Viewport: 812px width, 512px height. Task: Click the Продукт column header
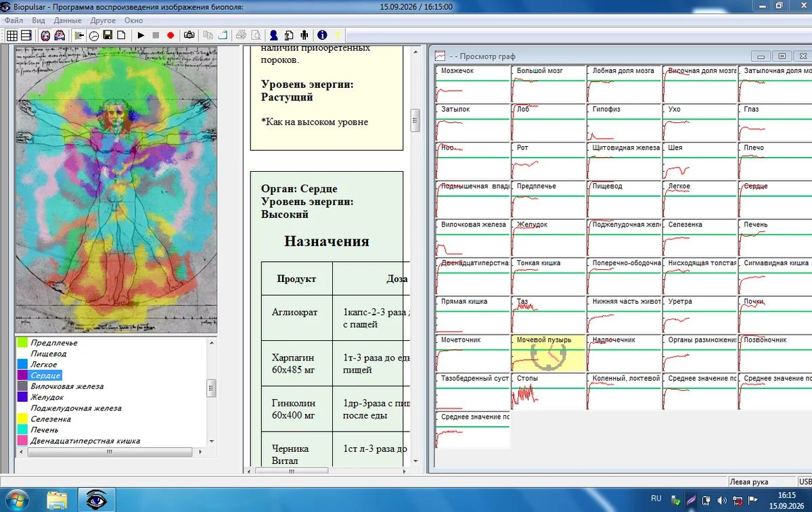pos(297,279)
